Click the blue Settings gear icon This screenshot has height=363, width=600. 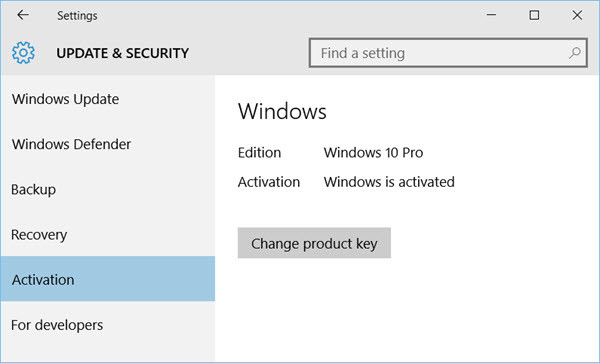23,53
